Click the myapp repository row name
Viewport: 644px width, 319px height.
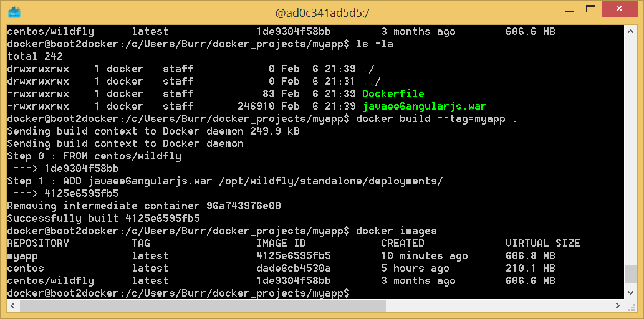[22, 255]
